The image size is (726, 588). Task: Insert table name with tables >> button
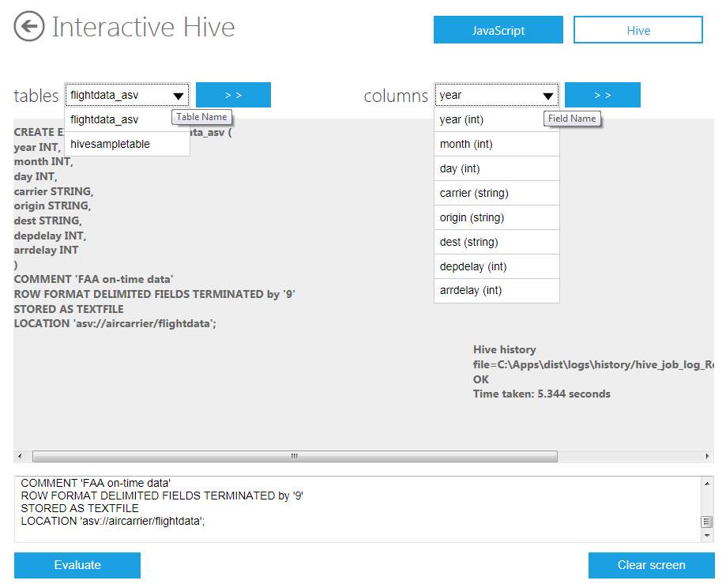[233, 95]
